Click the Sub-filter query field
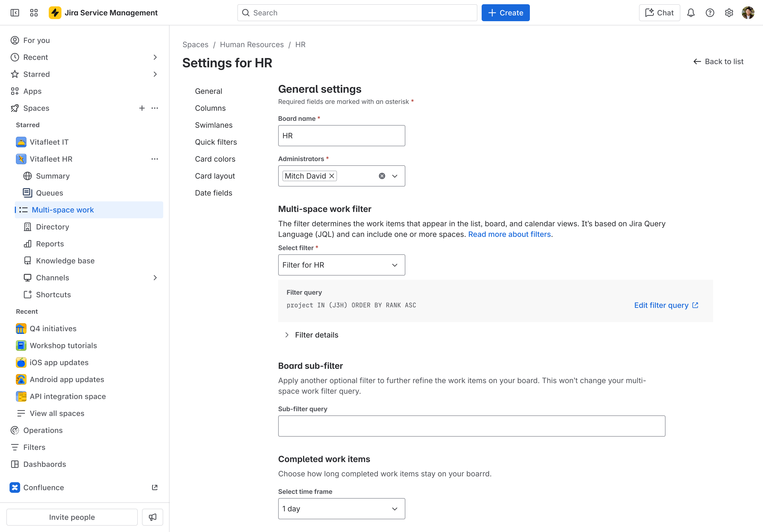This screenshot has height=532, width=763. [x=471, y=426]
